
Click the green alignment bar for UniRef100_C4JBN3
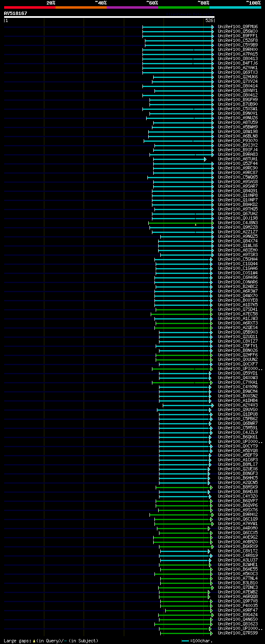(181, 223)
